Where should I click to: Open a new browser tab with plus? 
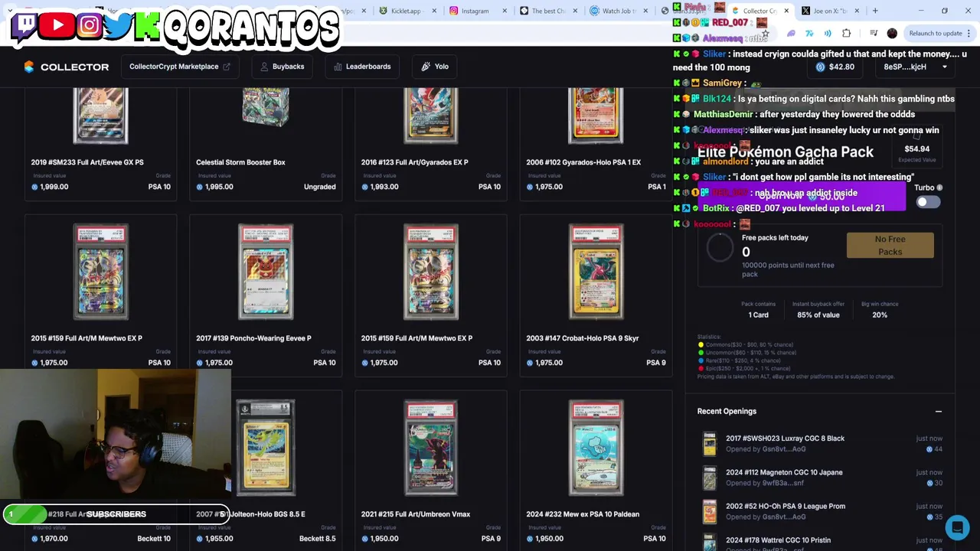coord(875,11)
